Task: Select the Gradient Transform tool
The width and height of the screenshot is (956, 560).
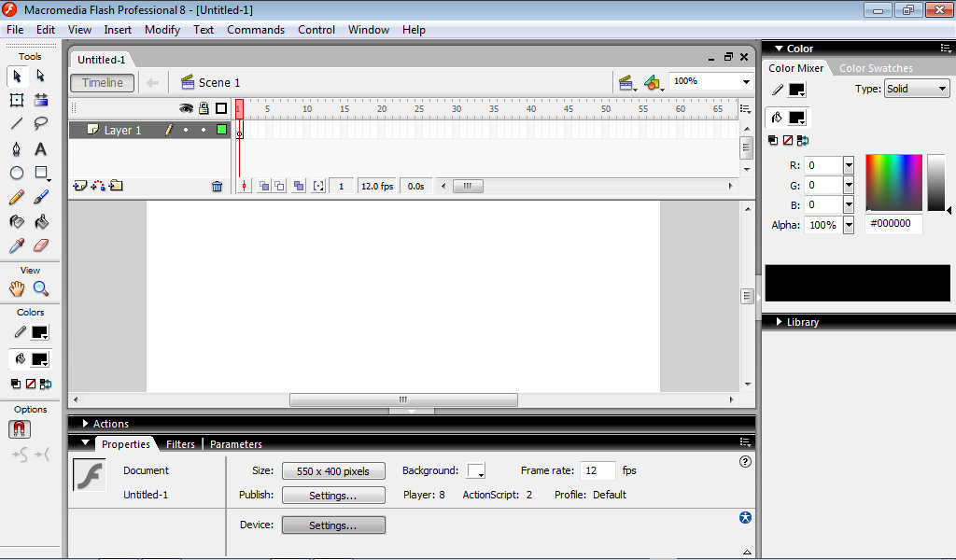Action: coord(41,100)
